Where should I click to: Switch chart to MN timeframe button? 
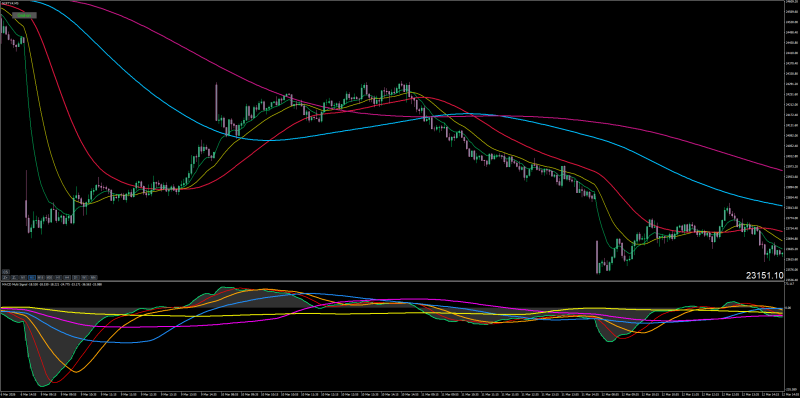click(x=93, y=278)
